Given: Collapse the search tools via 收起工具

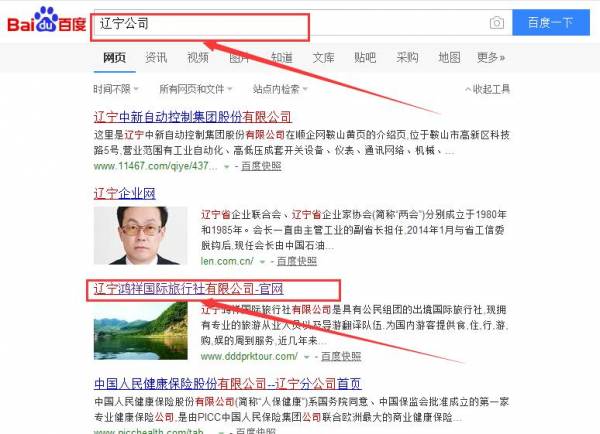Looking at the screenshot, I should (488, 89).
